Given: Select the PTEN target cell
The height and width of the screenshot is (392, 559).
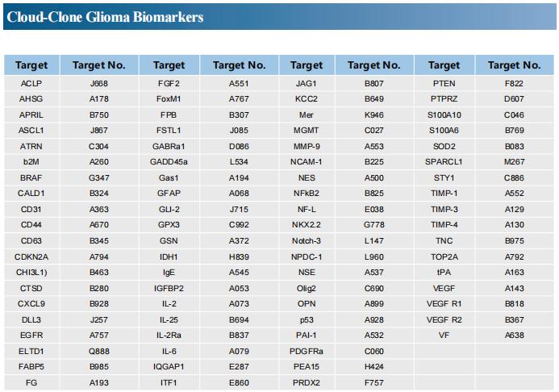Looking at the screenshot, I should pos(444,83).
